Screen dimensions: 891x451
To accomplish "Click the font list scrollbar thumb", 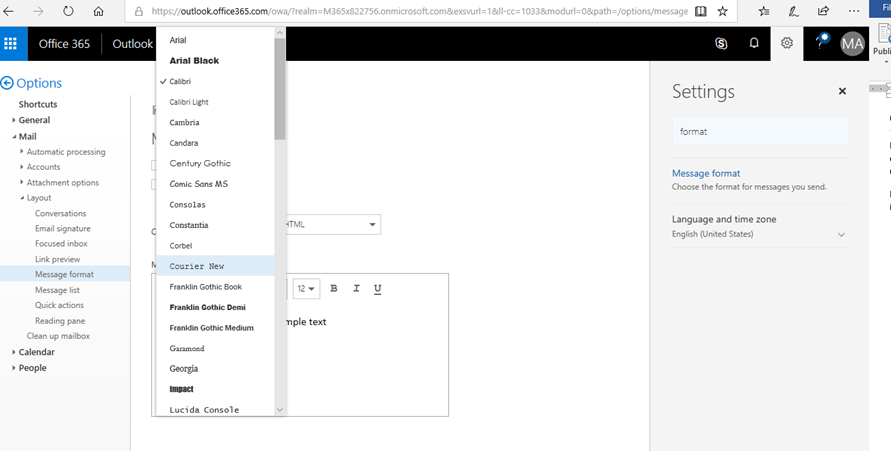I will pos(280,89).
